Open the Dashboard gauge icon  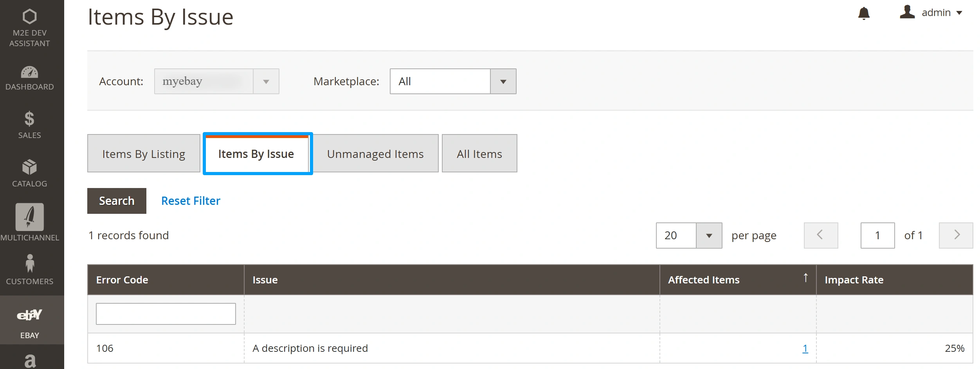click(x=30, y=72)
